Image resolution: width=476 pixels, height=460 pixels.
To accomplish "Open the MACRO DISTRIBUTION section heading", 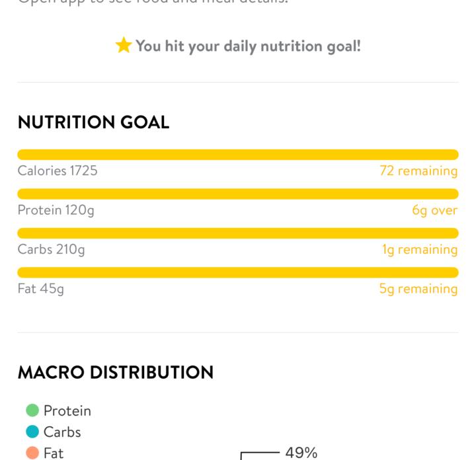I will pos(116,372).
